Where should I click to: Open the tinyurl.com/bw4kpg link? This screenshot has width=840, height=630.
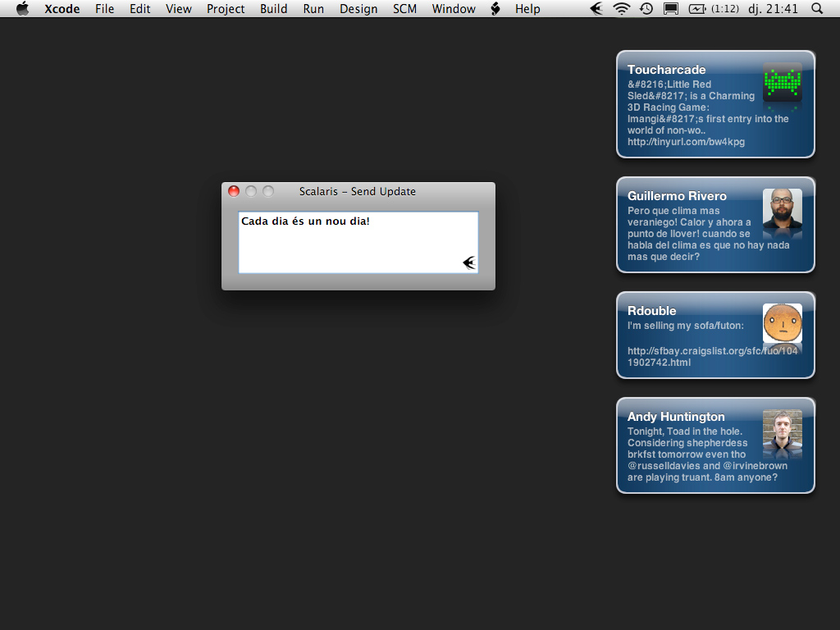click(687, 142)
